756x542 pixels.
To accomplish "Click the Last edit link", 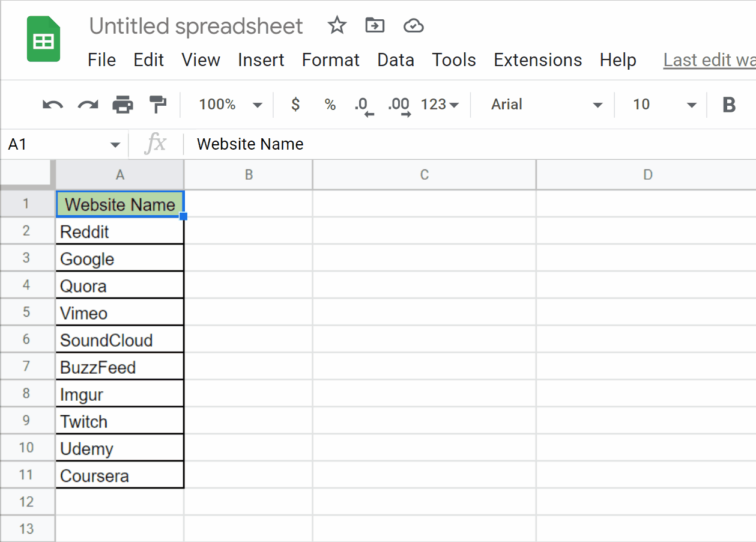I will pos(709,60).
